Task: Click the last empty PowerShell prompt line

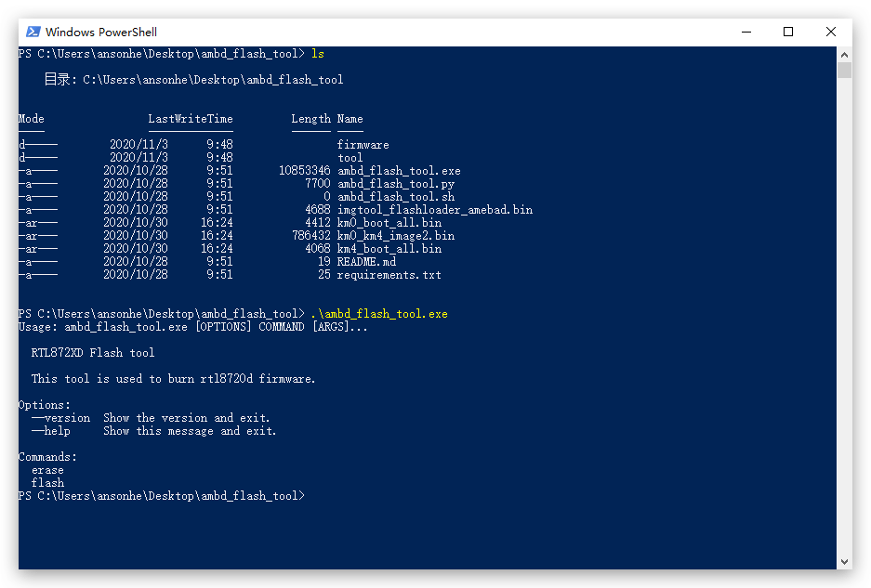Action: click(162, 496)
